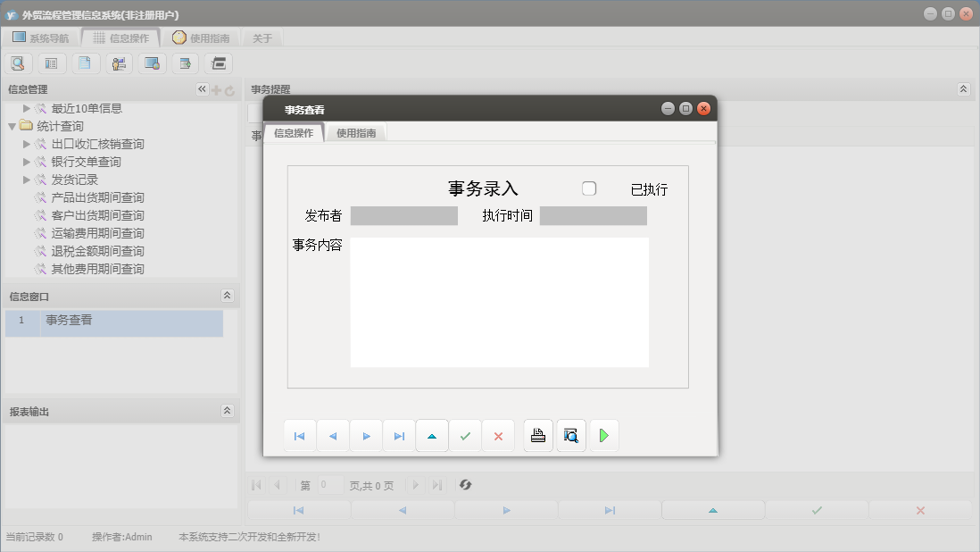Confirm with the green check button
The image size is (980, 552).
pyautogui.click(x=465, y=436)
